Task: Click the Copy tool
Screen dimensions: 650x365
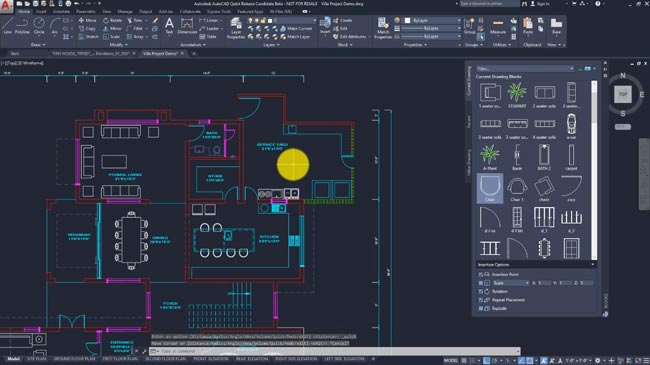Action: click(x=87, y=29)
